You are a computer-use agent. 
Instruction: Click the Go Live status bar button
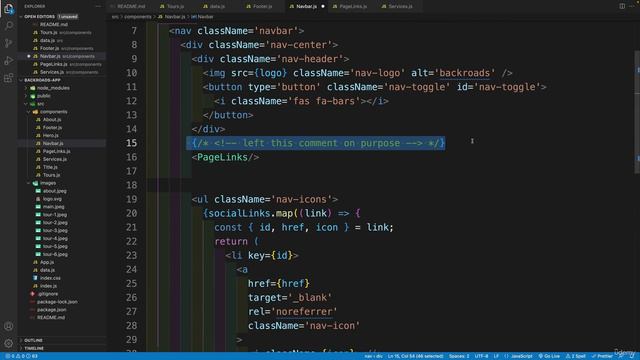[549, 356]
